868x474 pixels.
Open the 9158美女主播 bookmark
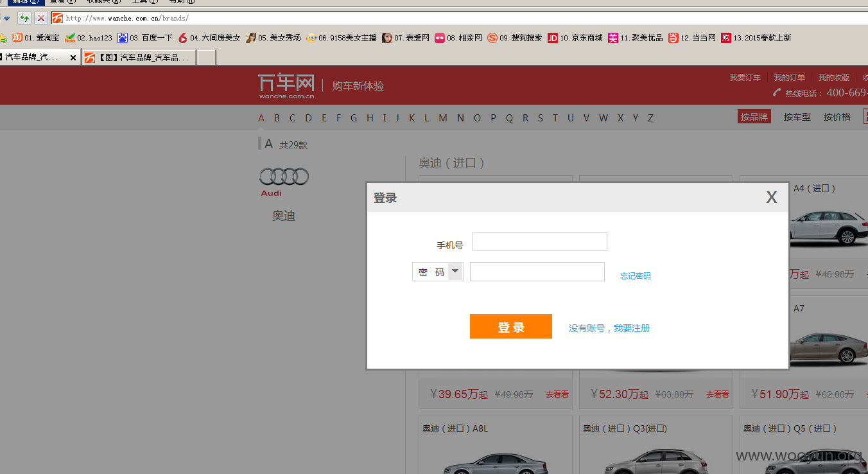click(342, 38)
